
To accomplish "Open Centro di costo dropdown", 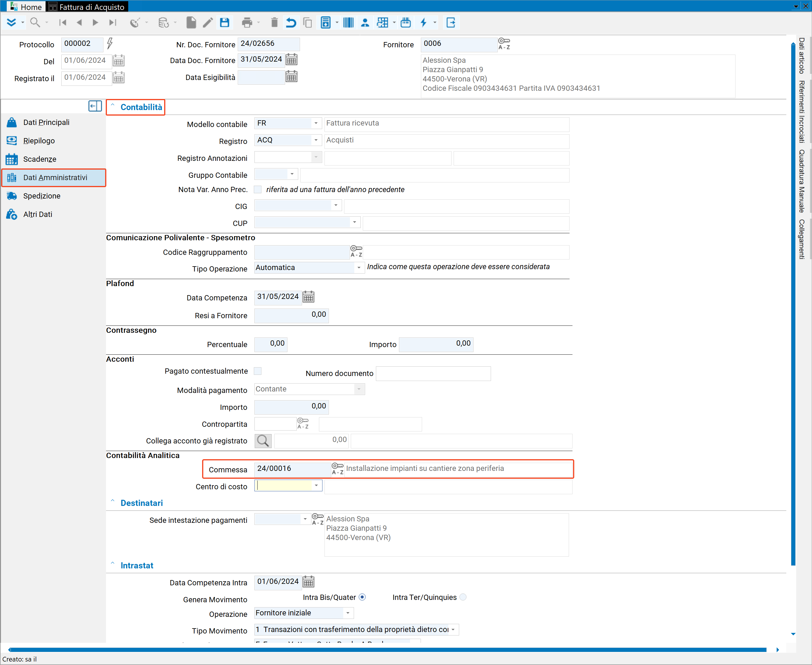I will pyautogui.click(x=316, y=485).
